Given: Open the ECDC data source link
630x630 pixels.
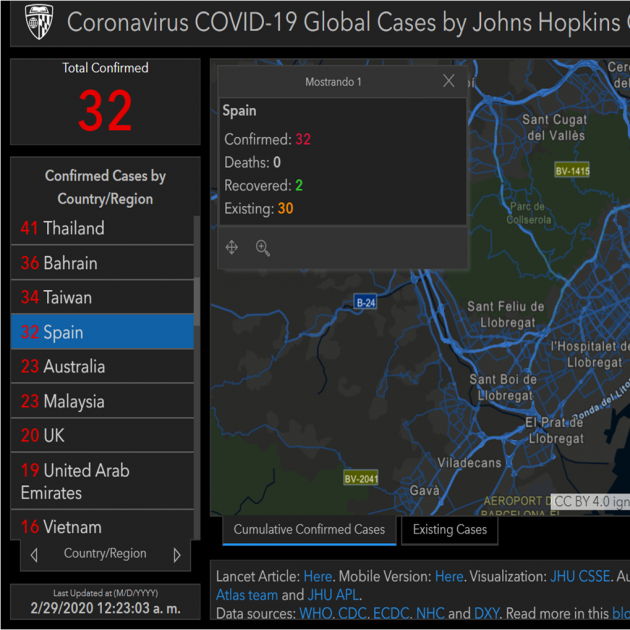Looking at the screenshot, I should (391, 613).
